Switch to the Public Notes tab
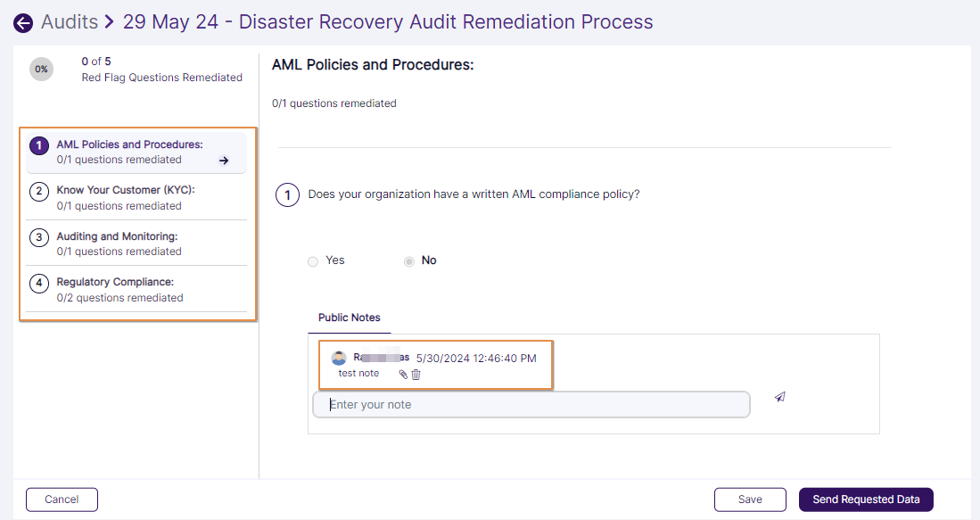980x520 pixels. [x=350, y=318]
